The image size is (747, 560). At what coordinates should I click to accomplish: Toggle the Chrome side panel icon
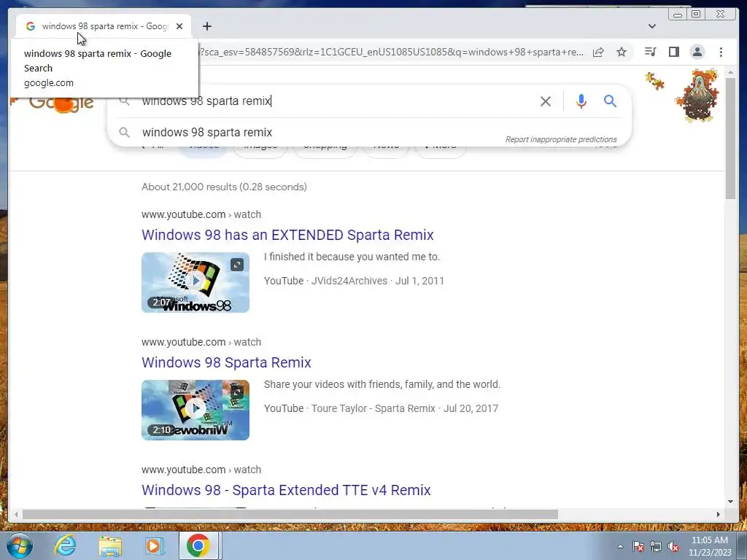(673, 52)
